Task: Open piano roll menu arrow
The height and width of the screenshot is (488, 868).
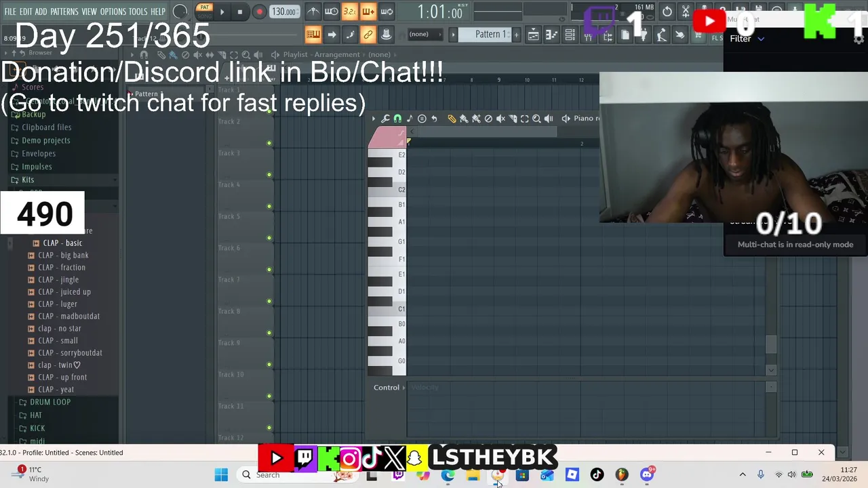Action: 373,119
